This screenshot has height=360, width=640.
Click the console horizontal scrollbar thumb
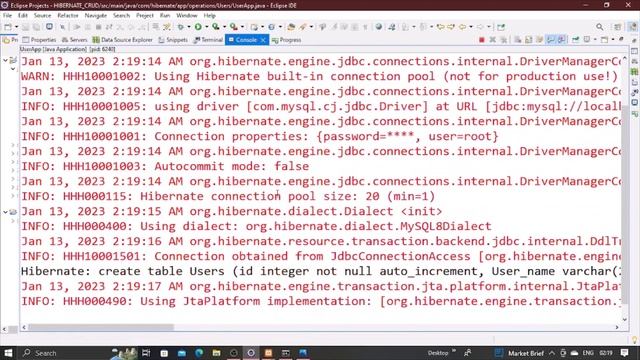click(101, 327)
